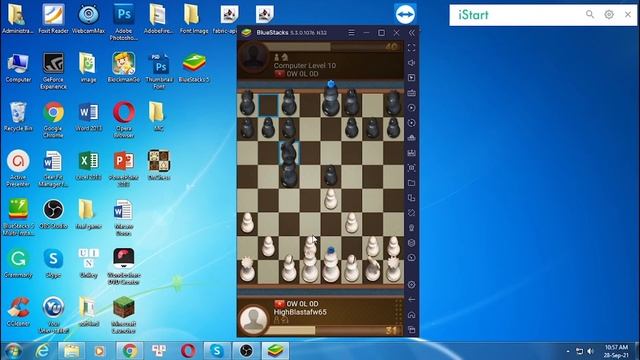The height and width of the screenshot is (360, 640).
Task: Select the CCleaner desktop icon
Action: [x=18, y=312]
